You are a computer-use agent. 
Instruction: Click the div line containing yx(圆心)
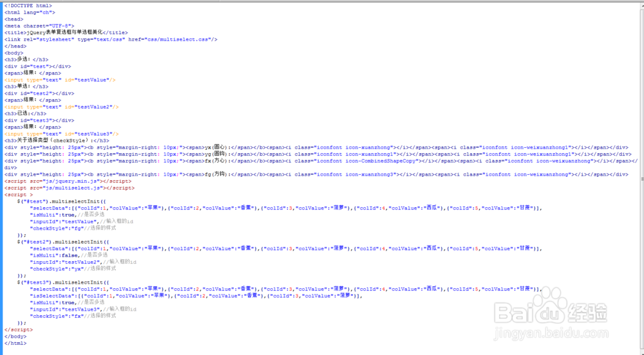[x=316, y=147]
